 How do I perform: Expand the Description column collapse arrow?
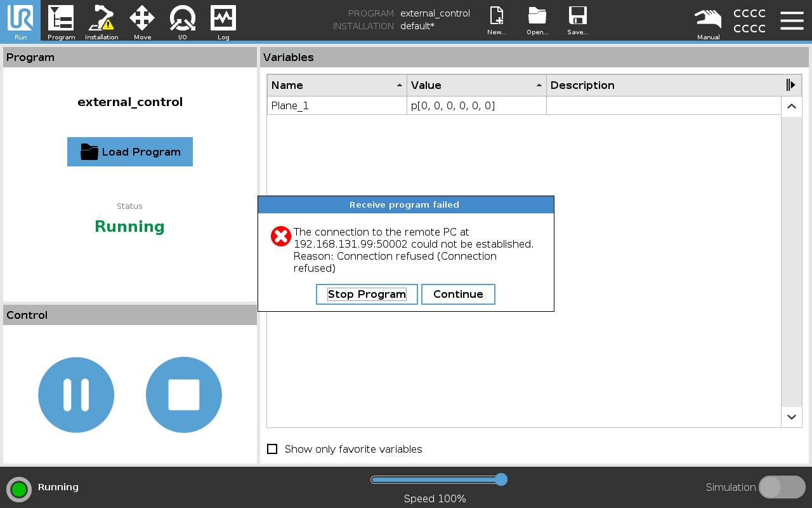(790, 85)
